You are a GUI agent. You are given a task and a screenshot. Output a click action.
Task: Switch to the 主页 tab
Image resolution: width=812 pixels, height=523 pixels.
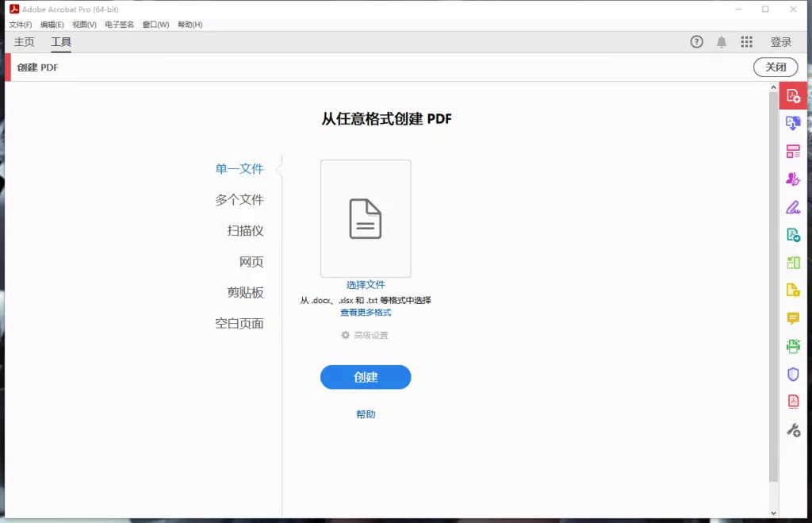coord(24,42)
